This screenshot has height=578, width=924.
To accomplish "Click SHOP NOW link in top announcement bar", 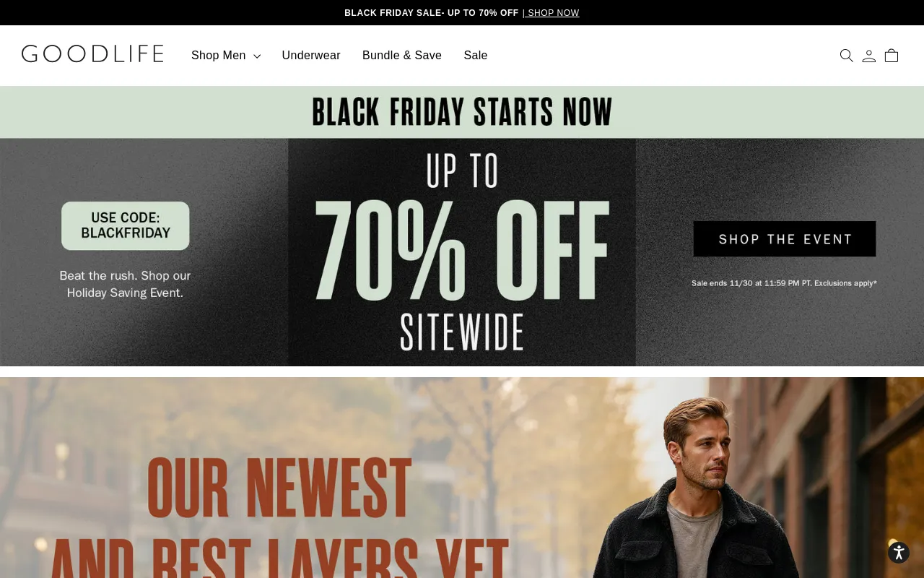I will [x=552, y=13].
